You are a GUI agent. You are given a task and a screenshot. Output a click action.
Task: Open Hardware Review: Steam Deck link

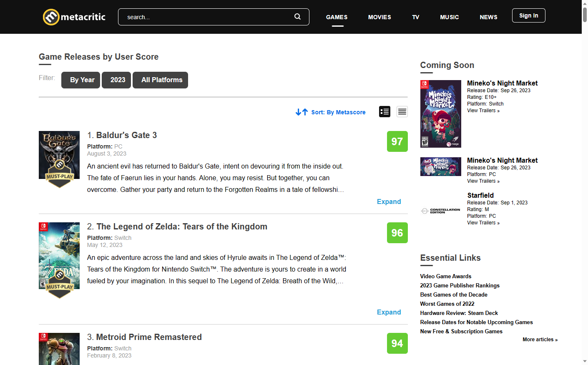coord(459,313)
